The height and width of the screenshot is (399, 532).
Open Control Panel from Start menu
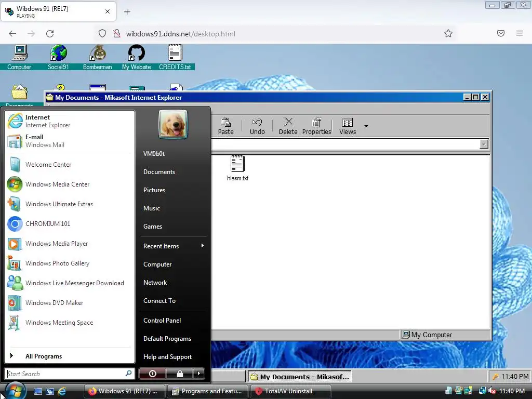click(x=173, y=320)
